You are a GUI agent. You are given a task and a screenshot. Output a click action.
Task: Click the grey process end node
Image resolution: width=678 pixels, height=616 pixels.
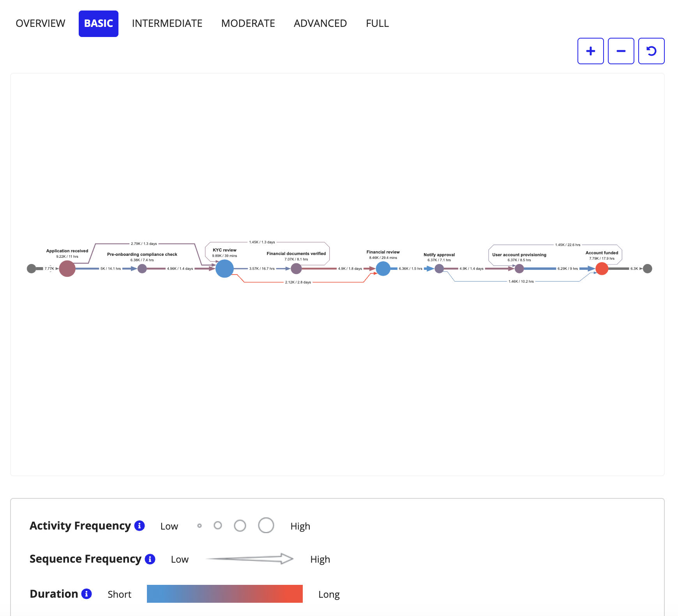point(648,269)
